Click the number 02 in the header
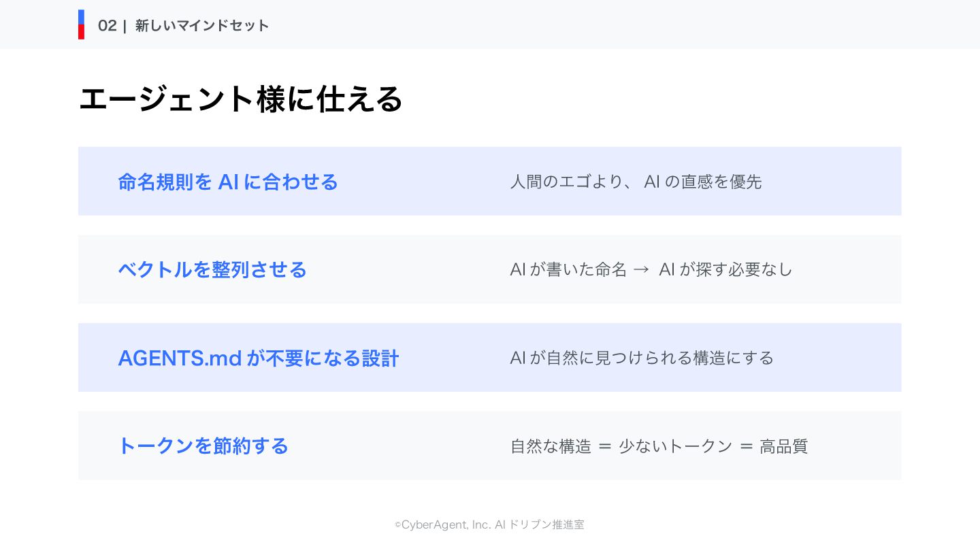The height and width of the screenshot is (551, 980). tap(108, 26)
